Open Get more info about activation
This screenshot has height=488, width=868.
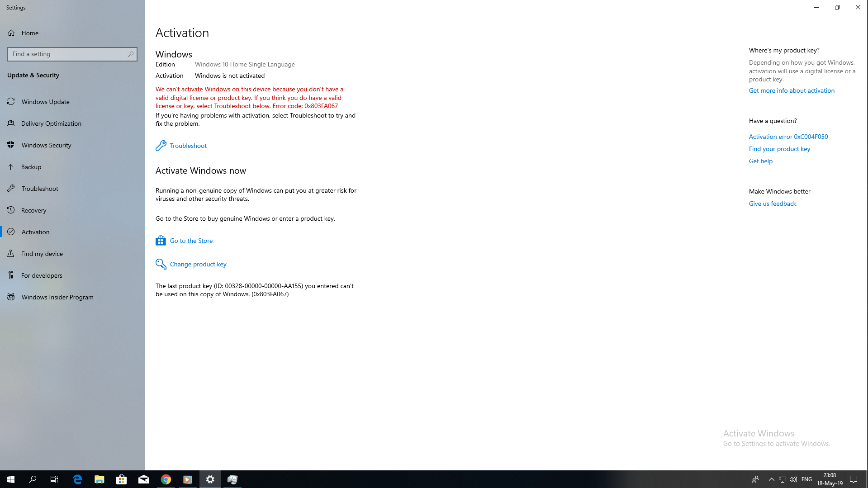pyautogui.click(x=792, y=90)
